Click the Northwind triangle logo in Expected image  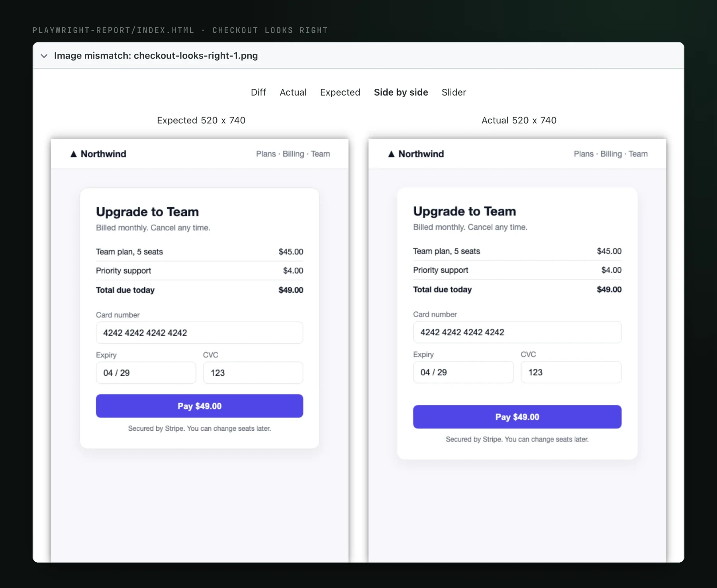(x=73, y=154)
